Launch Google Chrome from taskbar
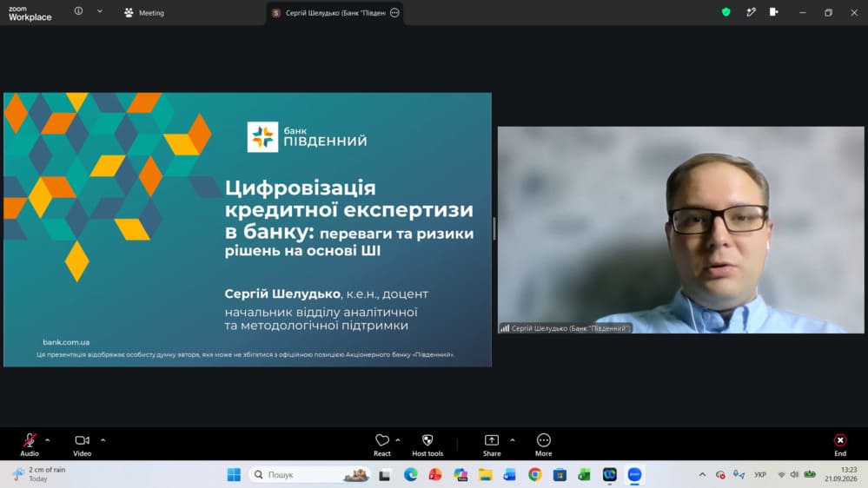Image resolution: width=868 pixels, height=488 pixels. (x=534, y=475)
